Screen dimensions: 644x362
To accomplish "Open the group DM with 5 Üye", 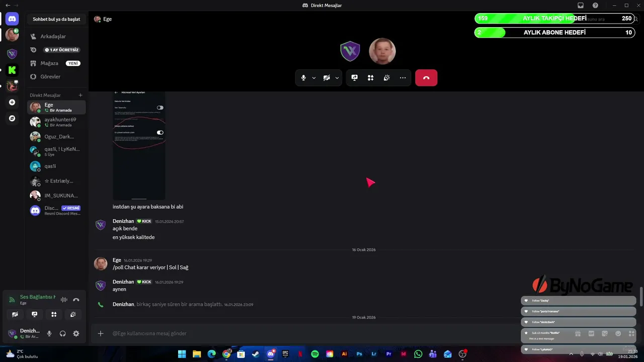I will 57,151.
